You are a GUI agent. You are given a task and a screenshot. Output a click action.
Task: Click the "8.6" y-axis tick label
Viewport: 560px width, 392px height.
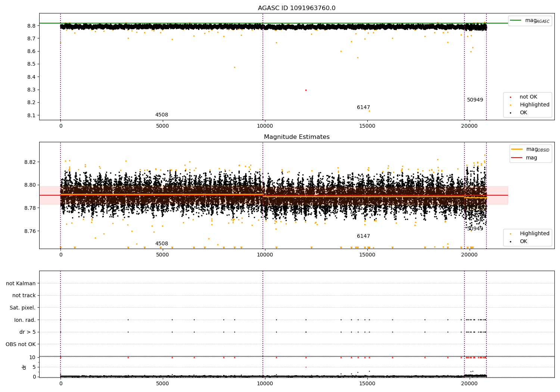point(31,51)
